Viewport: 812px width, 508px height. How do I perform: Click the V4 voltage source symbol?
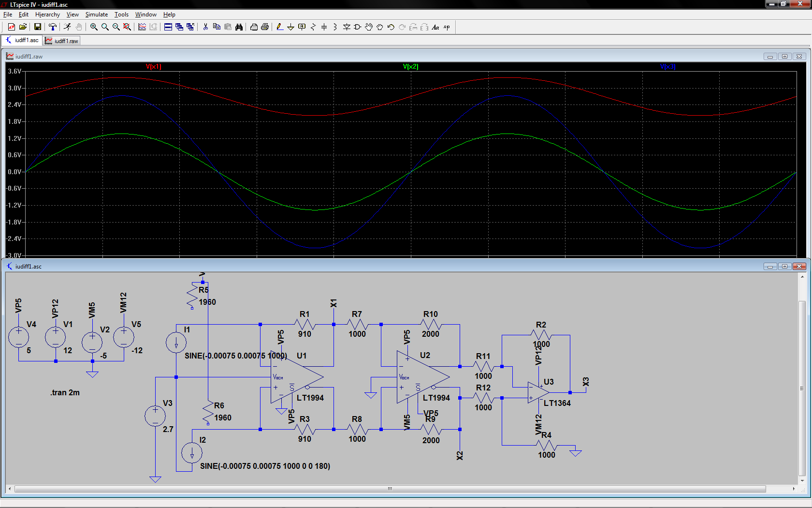[x=18, y=337]
